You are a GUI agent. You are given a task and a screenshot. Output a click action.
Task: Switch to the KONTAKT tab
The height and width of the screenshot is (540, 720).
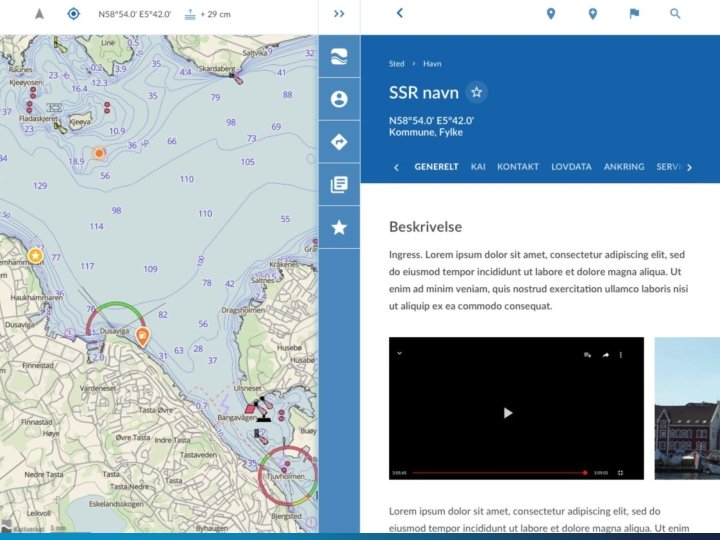tap(518, 167)
